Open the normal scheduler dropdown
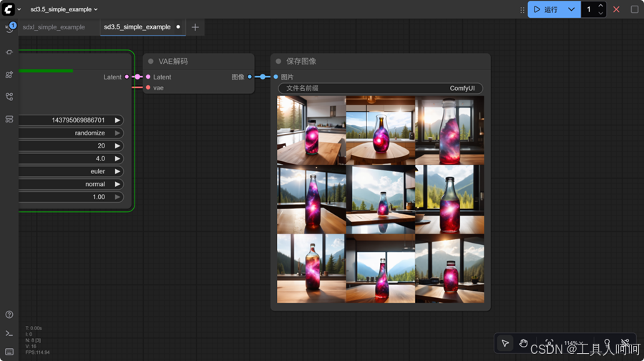The width and height of the screenshot is (644, 361). pyautogui.click(x=71, y=184)
